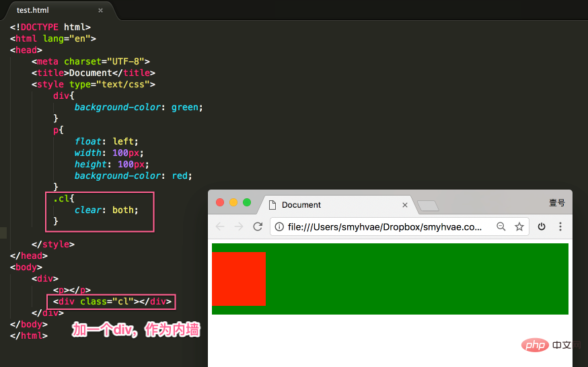The width and height of the screenshot is (588, 367).
Task: Click the 'div{' selector line
Action: [64, 96]
